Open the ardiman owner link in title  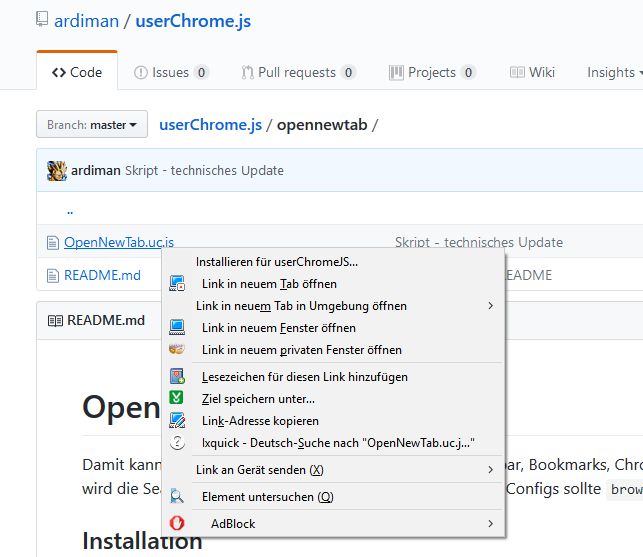[87, 21]
